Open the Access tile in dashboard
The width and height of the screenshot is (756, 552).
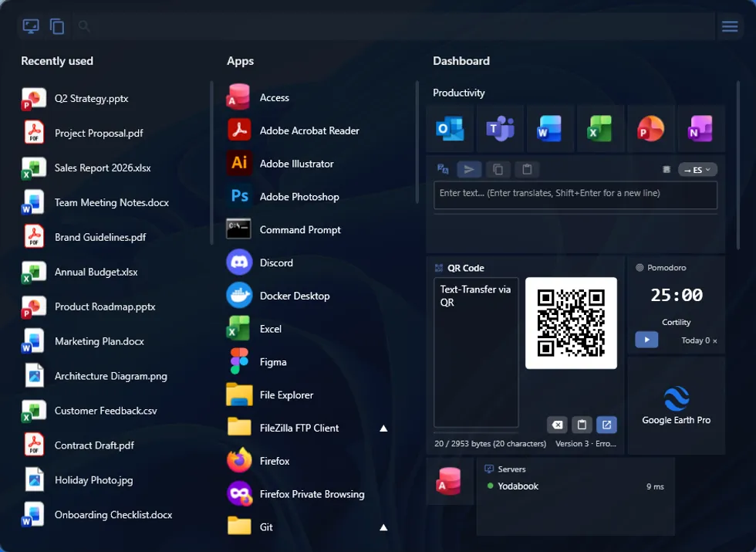449,481
